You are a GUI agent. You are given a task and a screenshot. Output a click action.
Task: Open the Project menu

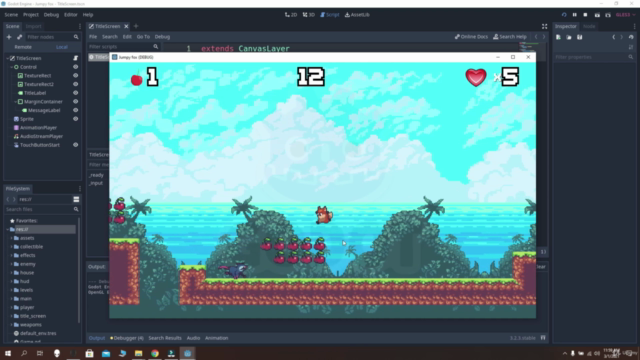[31, 15]
